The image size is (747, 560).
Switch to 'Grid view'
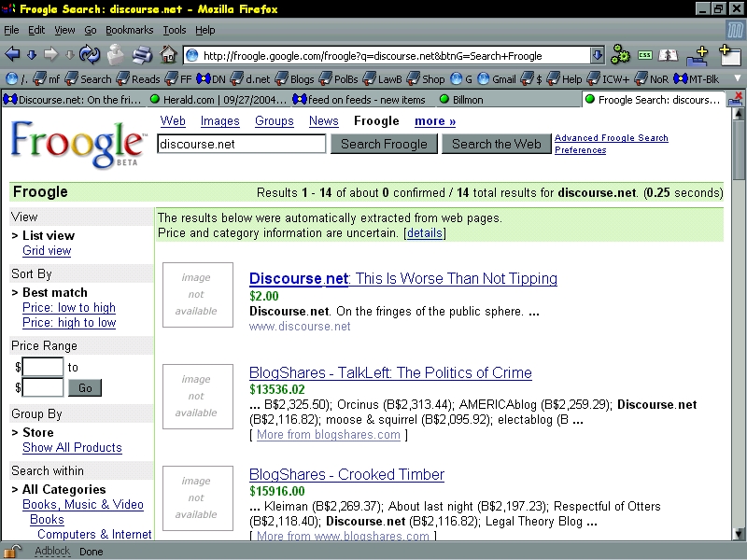tap(47, 250)
